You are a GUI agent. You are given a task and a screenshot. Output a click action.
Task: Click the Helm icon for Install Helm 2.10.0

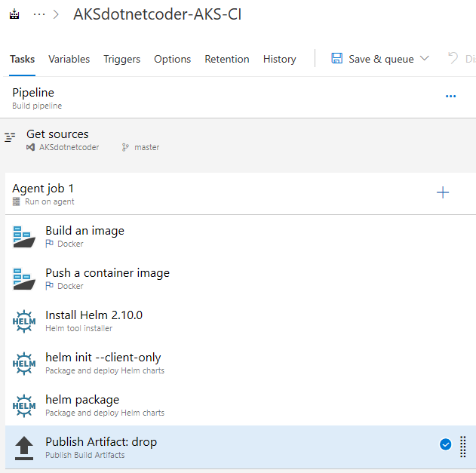[24, 321]
